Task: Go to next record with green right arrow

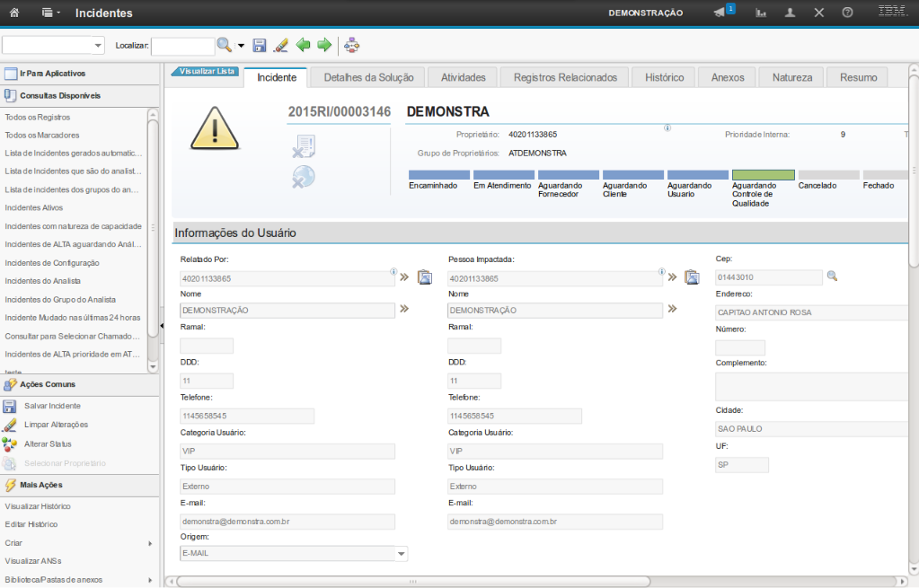Action: (324, 45)
